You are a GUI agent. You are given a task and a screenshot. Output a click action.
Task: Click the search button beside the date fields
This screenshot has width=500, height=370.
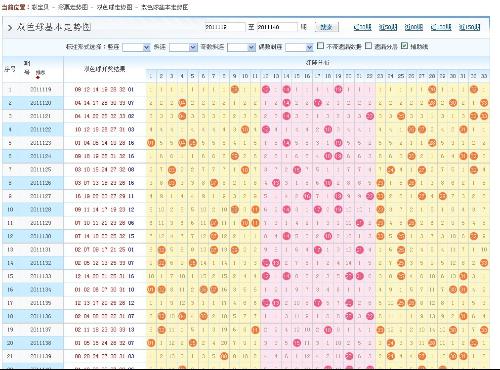tap(327, 27)
